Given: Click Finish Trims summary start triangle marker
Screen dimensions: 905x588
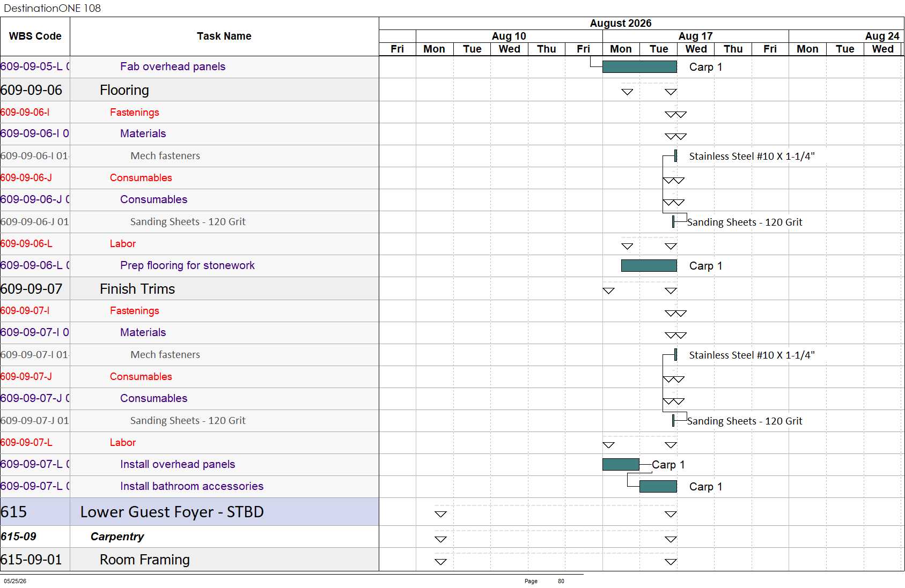Looking at the screenshot, I should click(x=608, y=291).
